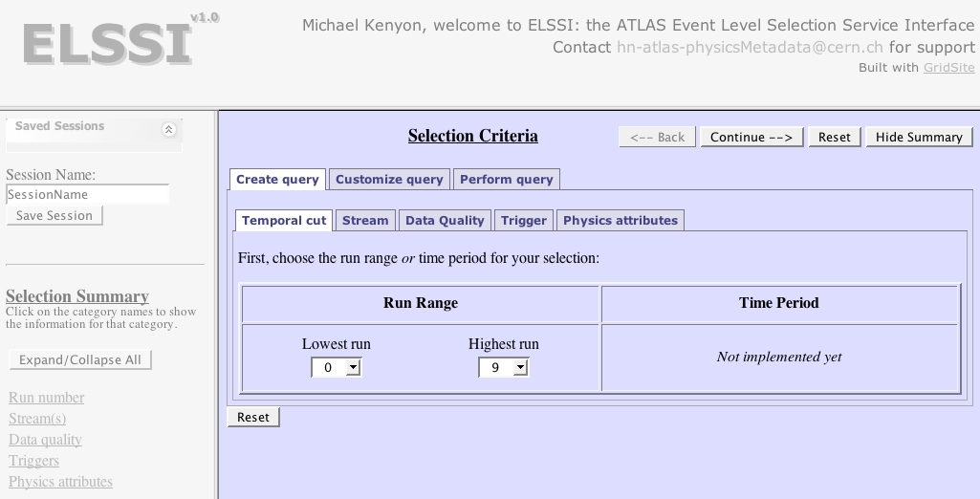Select the Create query tab

[277, 180]
